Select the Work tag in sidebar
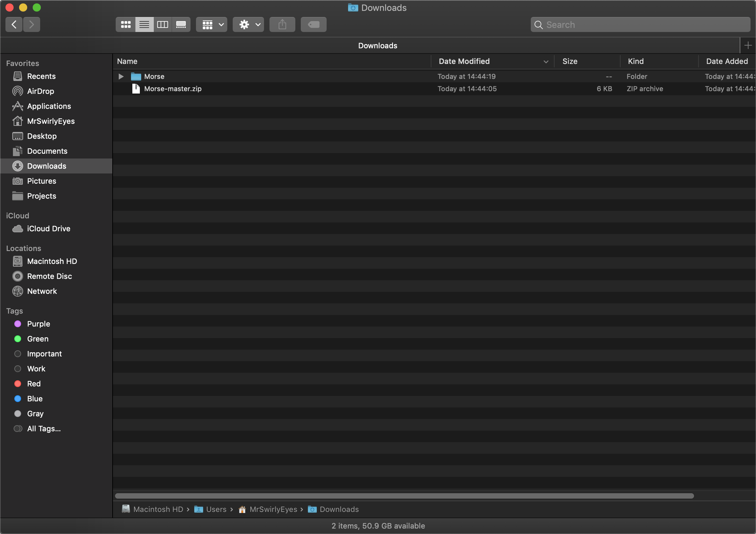The width and height of the screenshot is (756, 534). click(36, 369)
